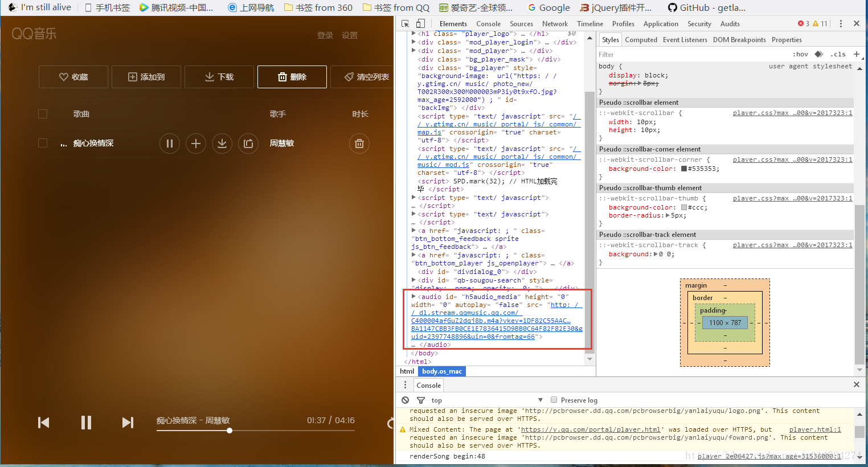This screenshot has width=868, height=467.
Task: Open the Application tab in DevTools
Action: tap(661, 23)
